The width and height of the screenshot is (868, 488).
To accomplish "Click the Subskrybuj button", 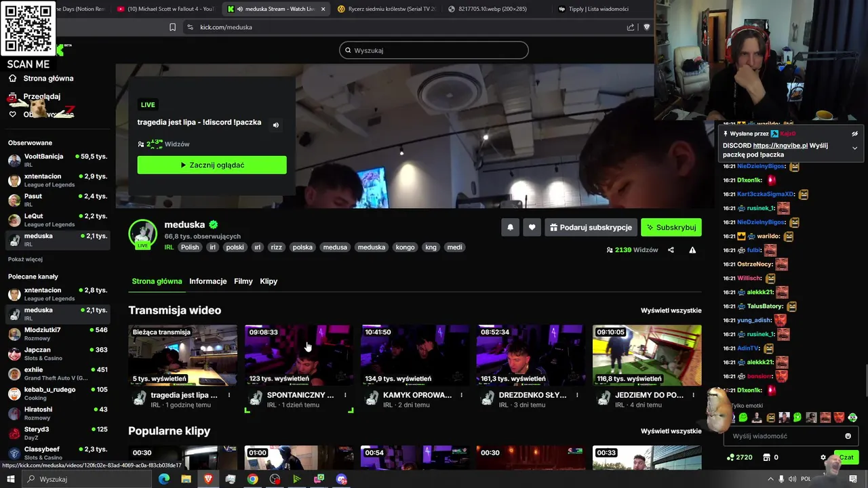I will click(671, 228).
